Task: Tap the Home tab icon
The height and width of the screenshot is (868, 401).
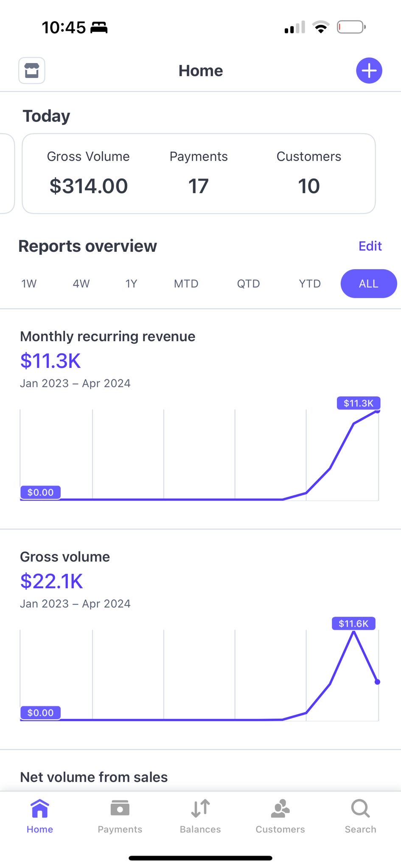Action: click(x=40, y=809)
